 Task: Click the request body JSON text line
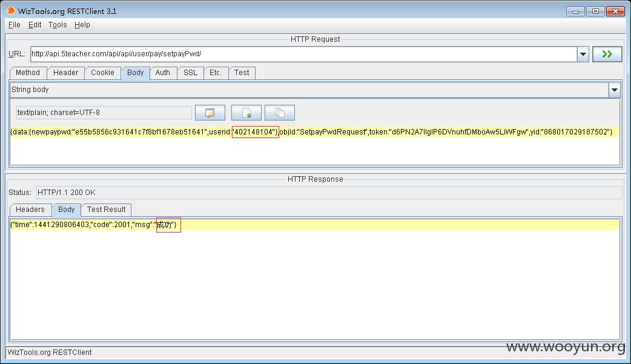(x=311, y=132)
